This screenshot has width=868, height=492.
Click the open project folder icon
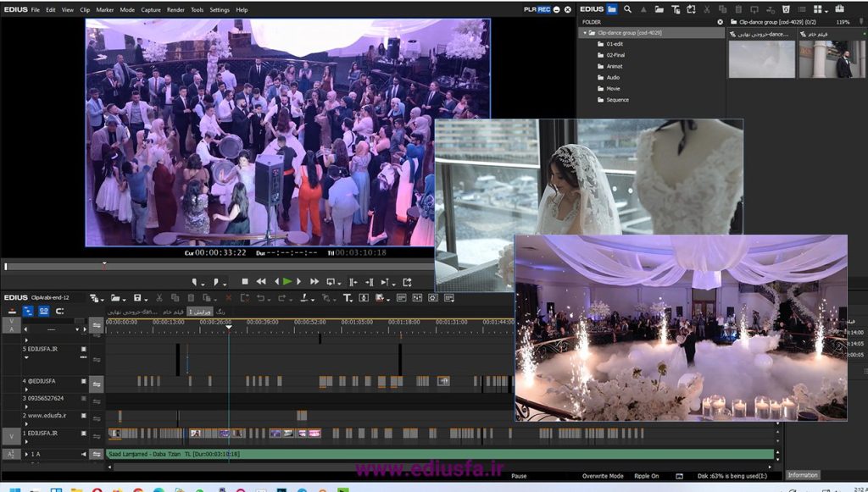[x=115, y=297]
